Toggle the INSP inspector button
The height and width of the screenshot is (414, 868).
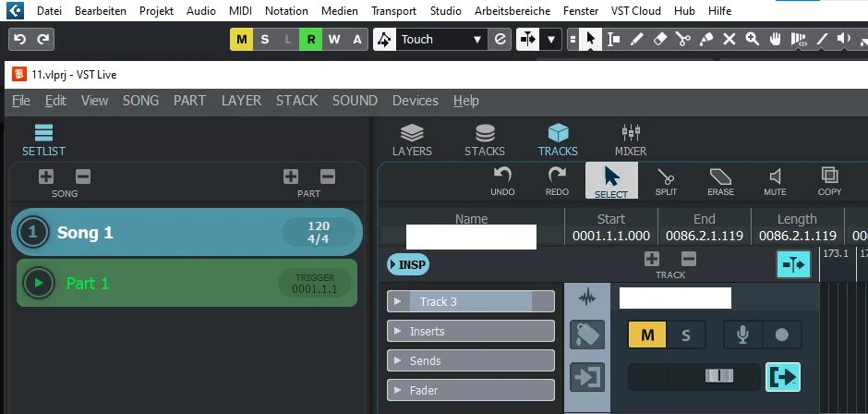408,264
